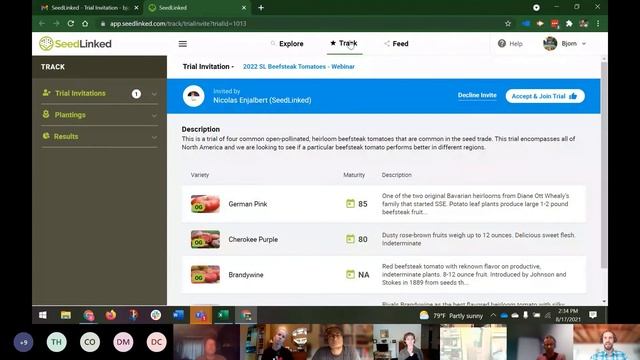The height and width of the screenshot is (360, 640).
Task: Open the 2022 SL Beefsteak Tomatoes link
Action: pyautogui.click(x=299, y=67)
